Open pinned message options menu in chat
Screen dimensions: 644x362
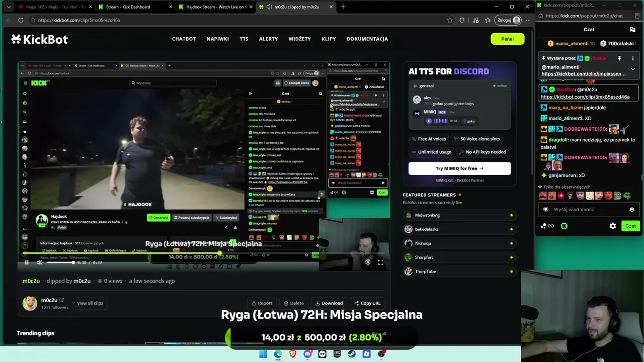coord(632,58)
